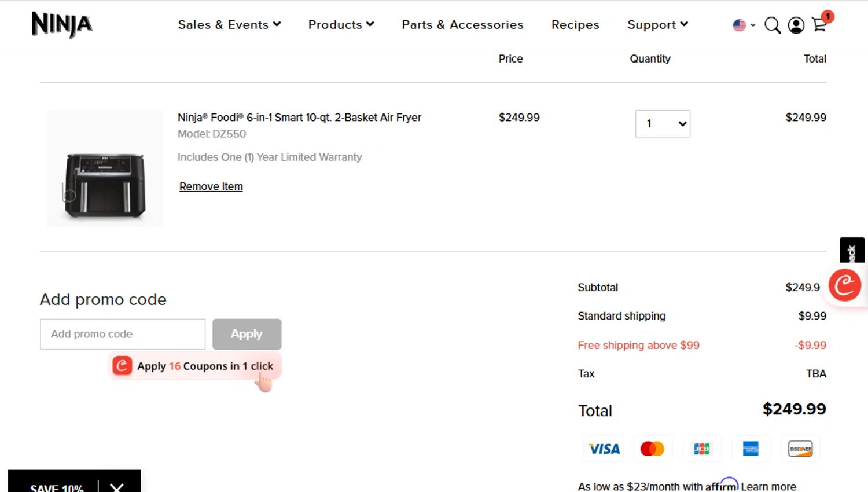The image size is (868, 492).
Task: Click the Visa payment icon
Action: (604, 449)
